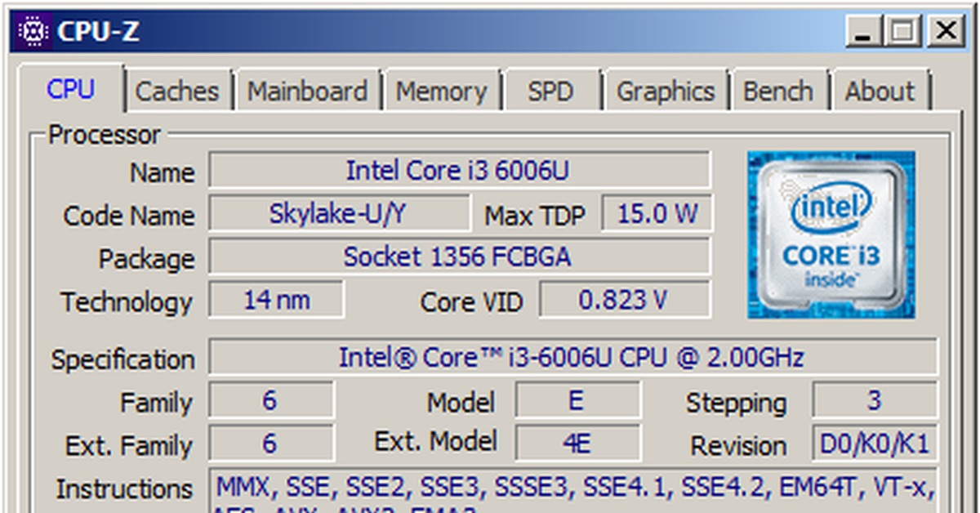Viewport: 980px width, 513px height.
Task: Click the CPU-Z application icon in title bar
Action: [34, 29]
